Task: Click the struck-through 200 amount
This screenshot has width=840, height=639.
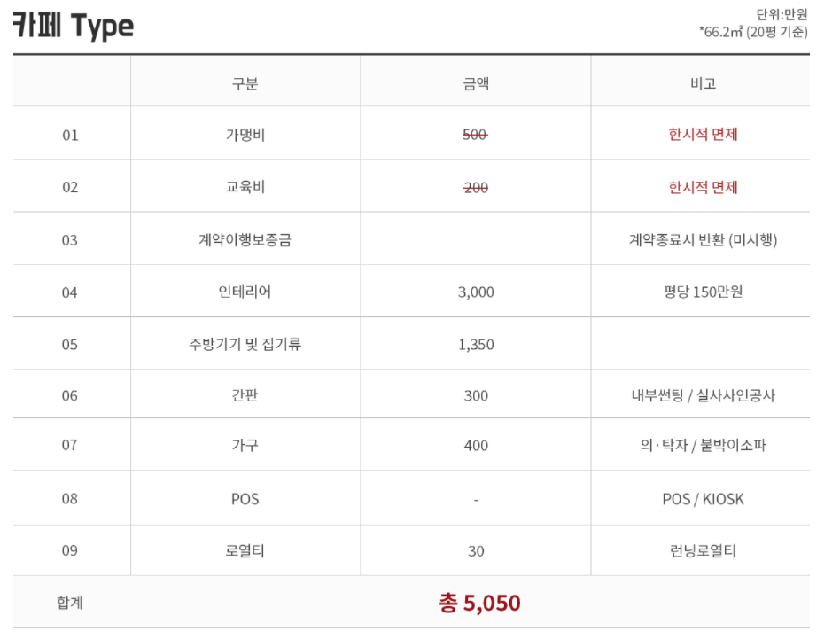Action: [x=475, y=188]
